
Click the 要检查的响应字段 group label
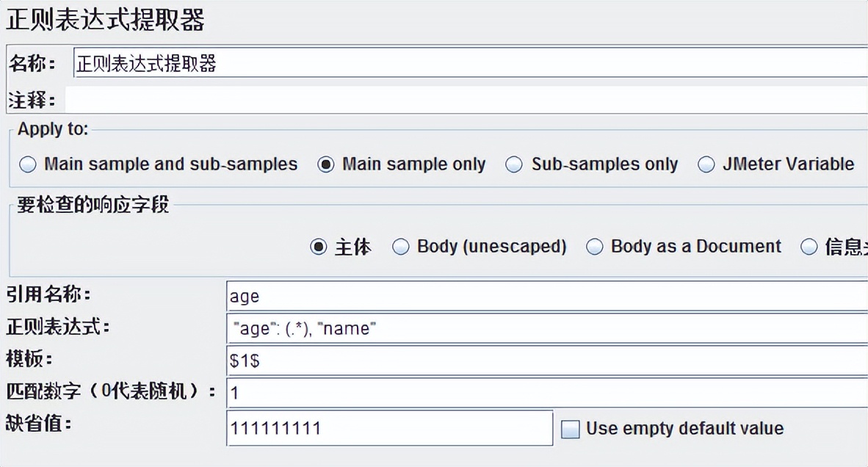pyautogui.click(x=93, y=205)
